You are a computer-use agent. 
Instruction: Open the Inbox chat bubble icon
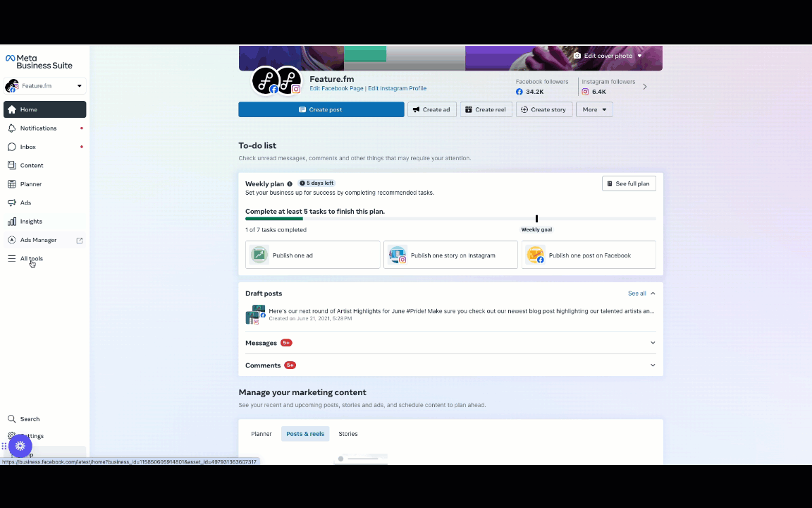[x=12, y=147]
